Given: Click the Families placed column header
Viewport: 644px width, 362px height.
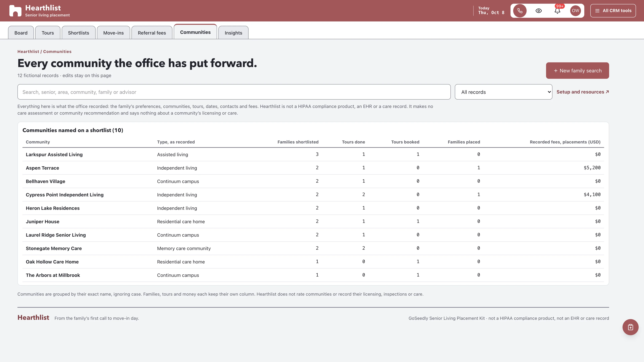Looking at the screenshot, I should [464, 142].
